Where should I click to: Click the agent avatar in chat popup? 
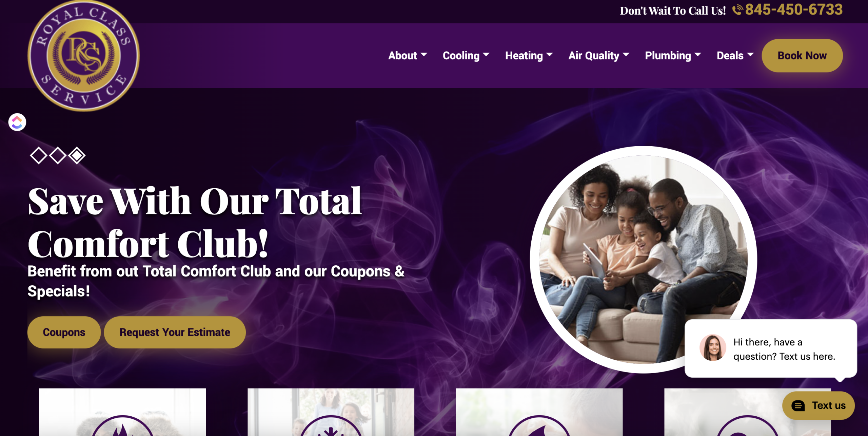point(713,347)
